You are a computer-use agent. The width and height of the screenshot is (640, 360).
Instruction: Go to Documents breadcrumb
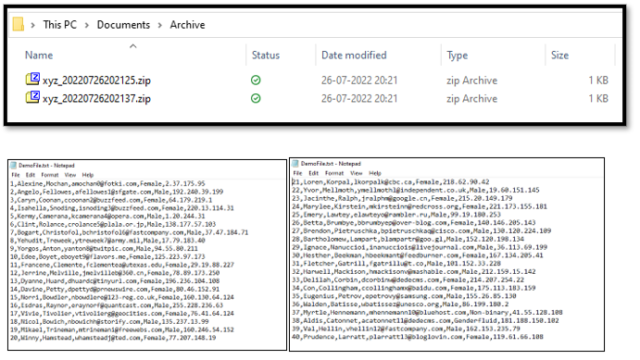coord(123,25)
